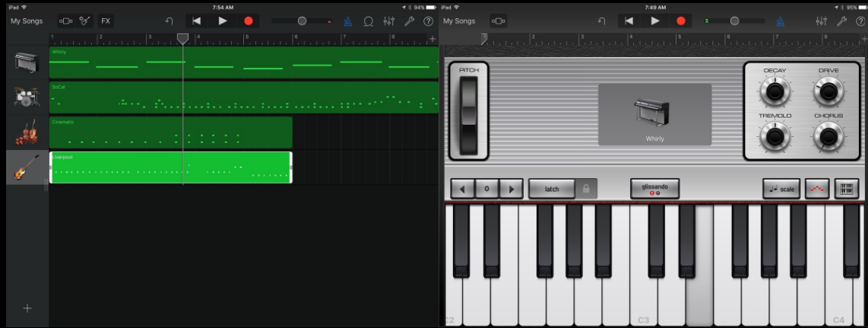
Task: Toggle the latch lock icon
Action: pos(586,189)
